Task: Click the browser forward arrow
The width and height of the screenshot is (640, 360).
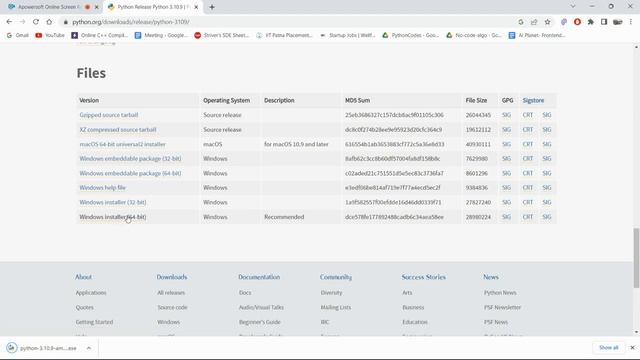Action: point(22,22)
